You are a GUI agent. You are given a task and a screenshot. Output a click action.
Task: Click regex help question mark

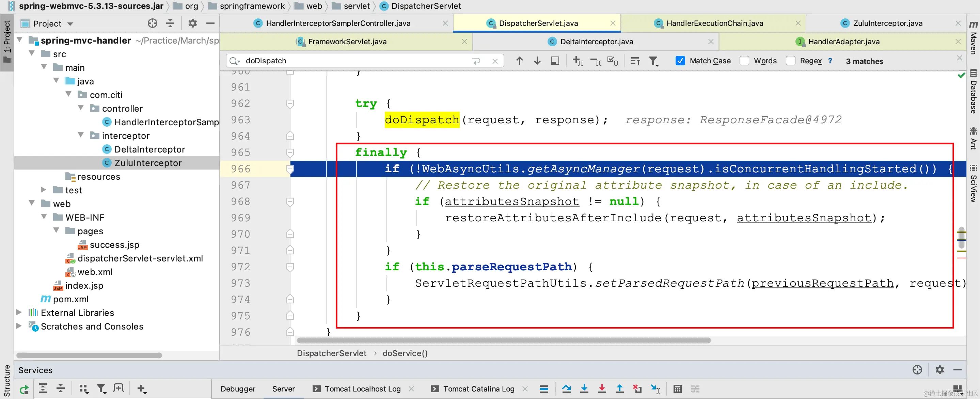(830, 61)
